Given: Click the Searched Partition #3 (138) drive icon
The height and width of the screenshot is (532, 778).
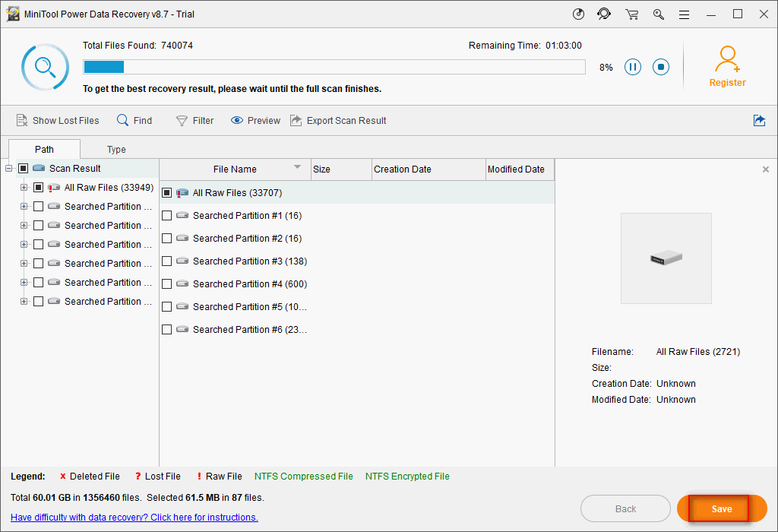Looking at the screenshot, I should pos(182,261).
